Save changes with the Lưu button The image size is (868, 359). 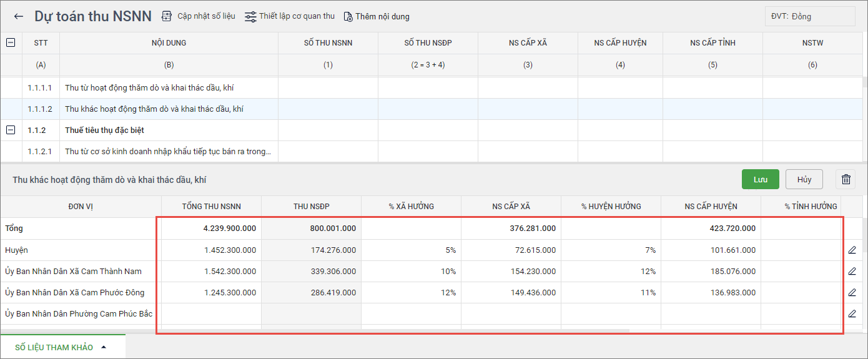[x=760, y=180]
